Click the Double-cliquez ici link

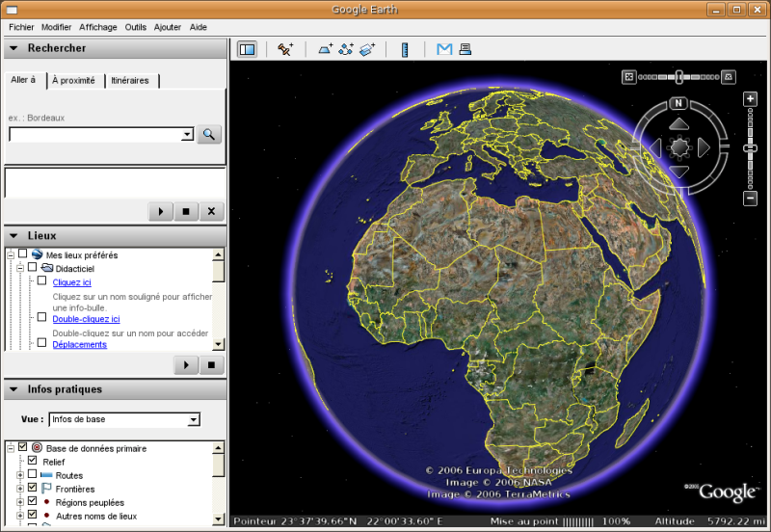coord(86,319)
